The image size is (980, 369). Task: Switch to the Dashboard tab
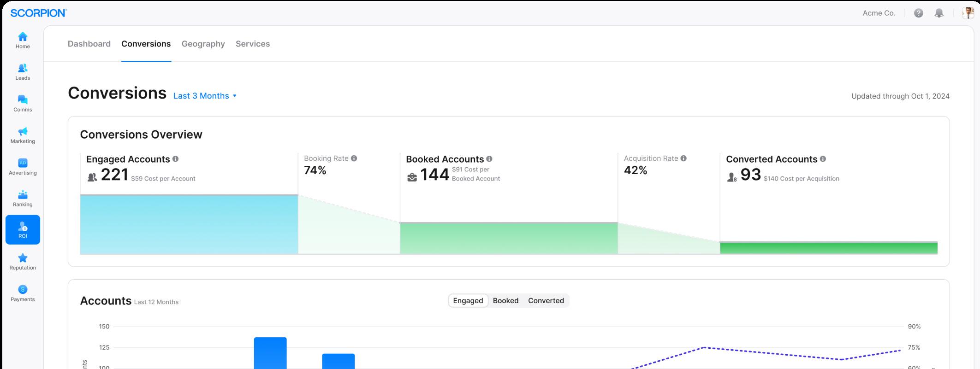click(x=89, y=44)
